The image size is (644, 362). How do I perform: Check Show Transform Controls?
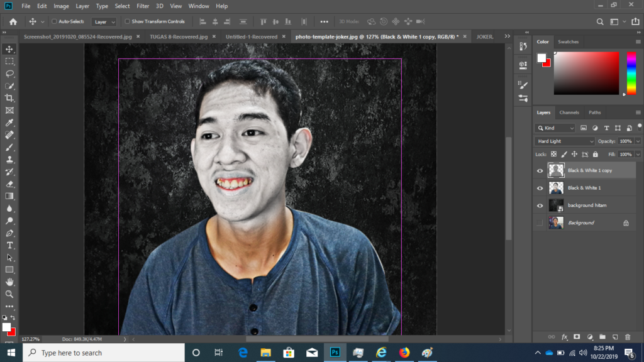pyautogui.click(x=127, y=21)
